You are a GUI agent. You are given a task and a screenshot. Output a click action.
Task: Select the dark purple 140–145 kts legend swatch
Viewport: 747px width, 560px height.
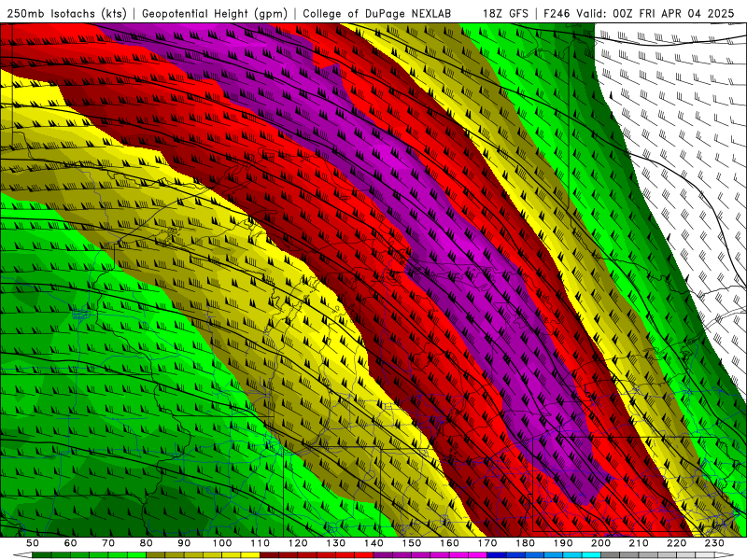[x=383, y=554]
